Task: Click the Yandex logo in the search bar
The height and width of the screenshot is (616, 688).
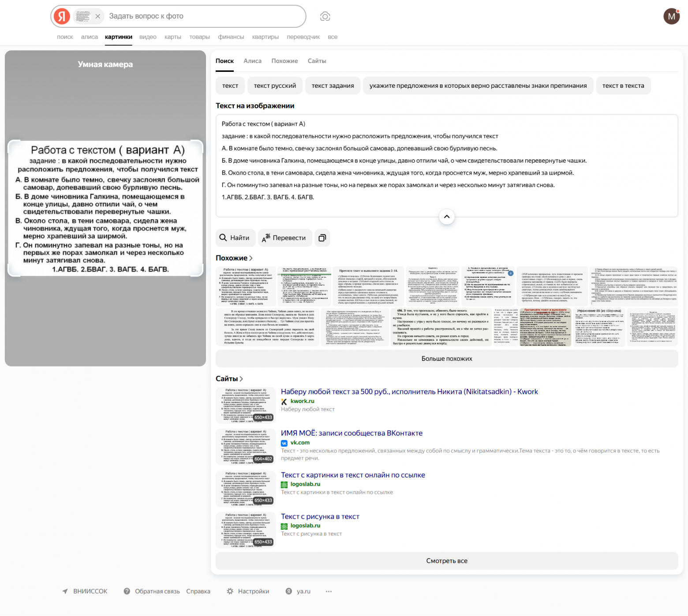Action: tap(61, 16)
